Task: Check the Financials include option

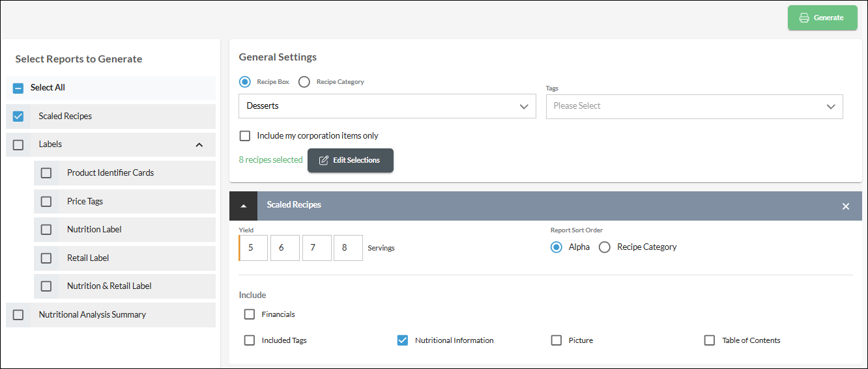Action: point(250,314)
